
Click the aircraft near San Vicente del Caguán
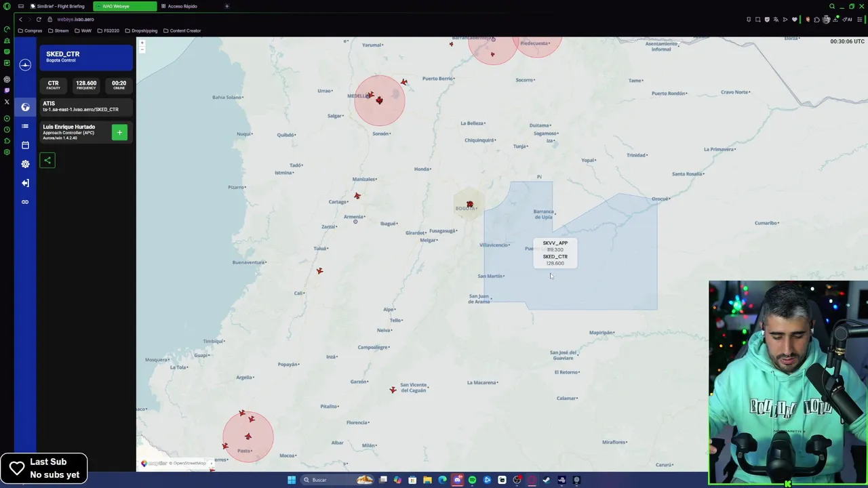(393, 390)
